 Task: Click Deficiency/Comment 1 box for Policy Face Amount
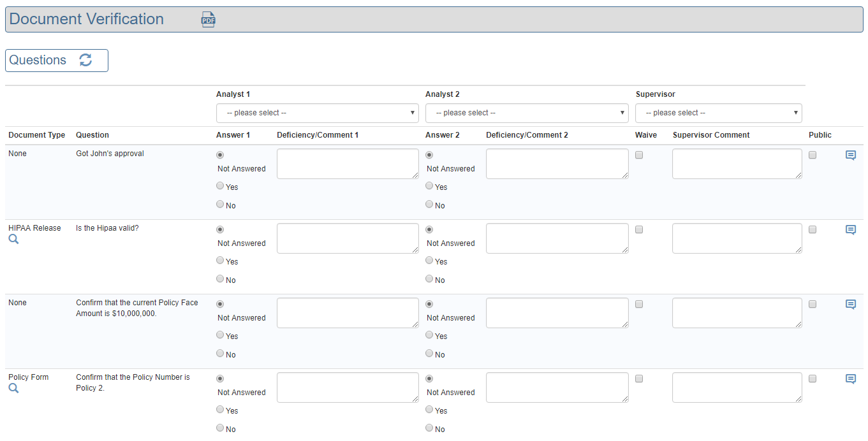coord(348,313)
